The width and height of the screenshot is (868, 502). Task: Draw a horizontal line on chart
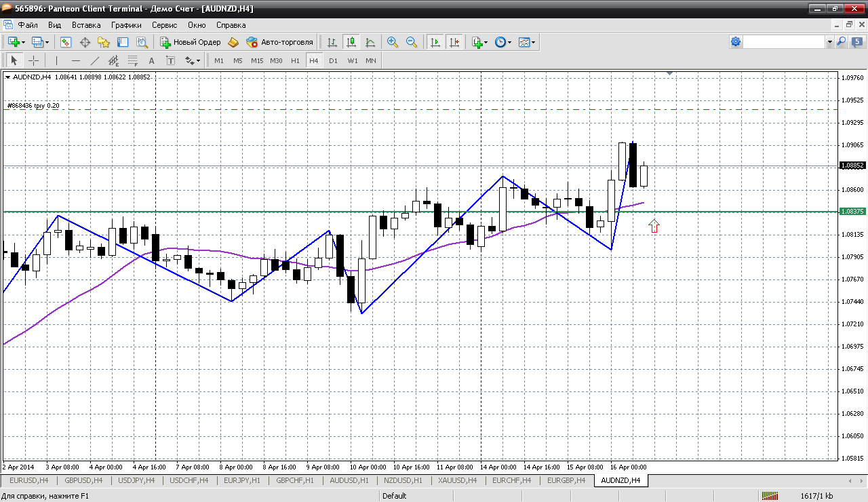click(x=76, y=60)
